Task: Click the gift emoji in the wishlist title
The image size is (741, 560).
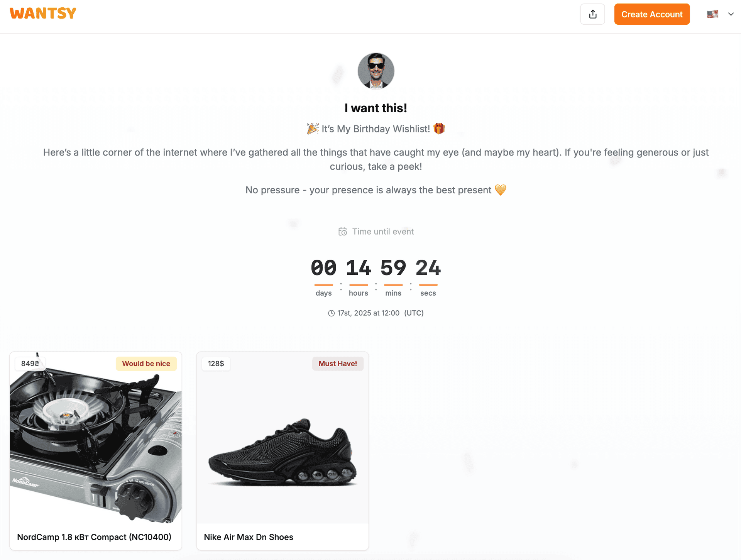Action: tap(439, 129)
